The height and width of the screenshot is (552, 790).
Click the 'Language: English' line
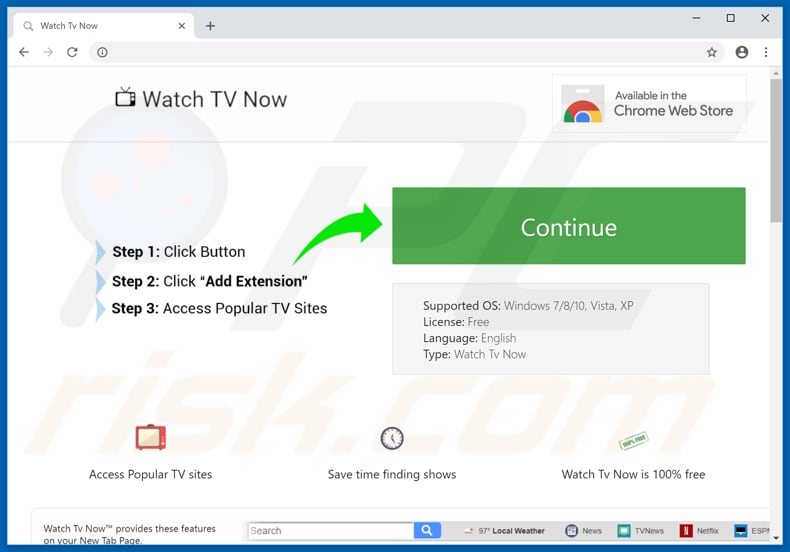point(470,338)
